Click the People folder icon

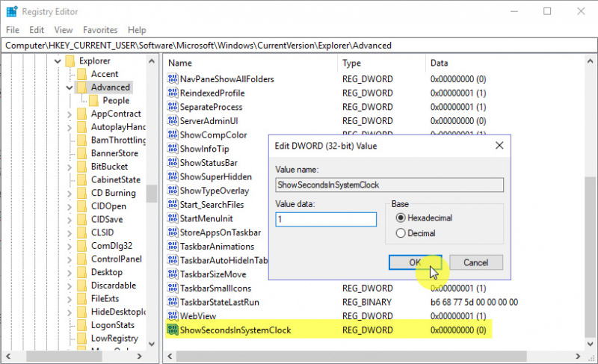click(x=93, y=100)
